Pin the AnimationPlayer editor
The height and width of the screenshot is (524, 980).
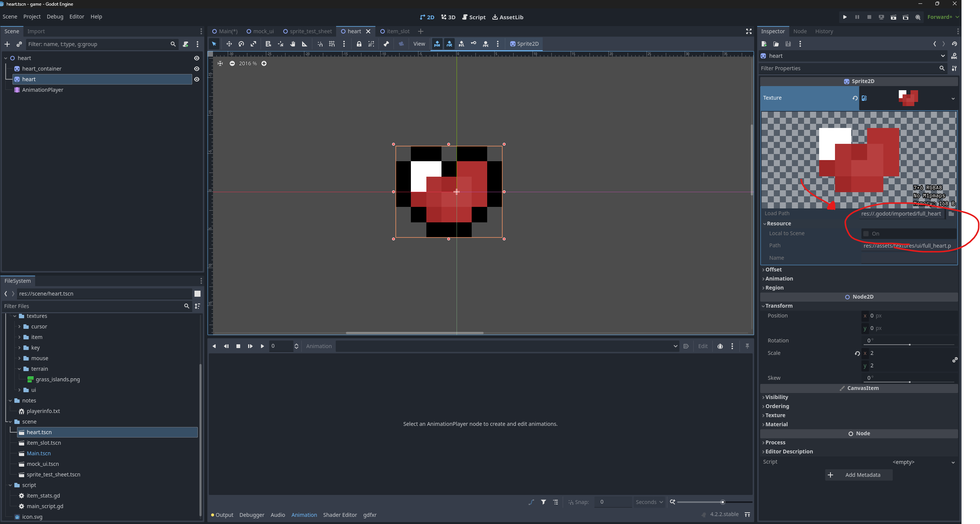point(747,346)
